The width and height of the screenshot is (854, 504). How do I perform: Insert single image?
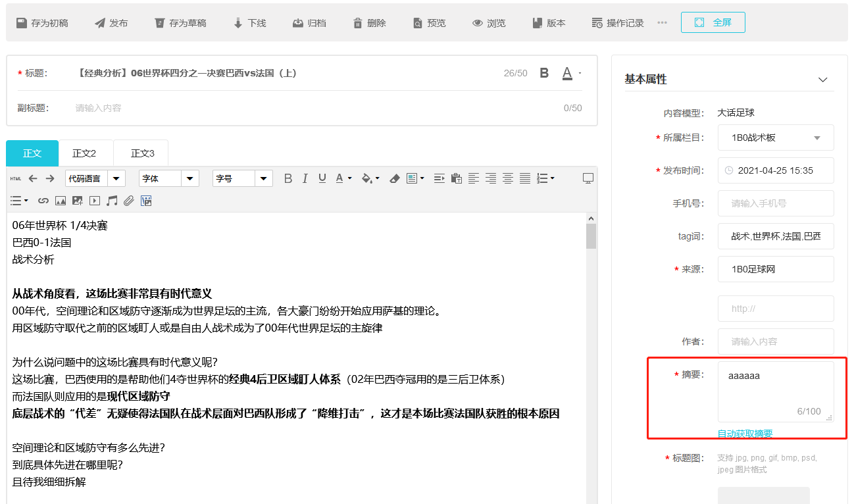click(61, 200)
